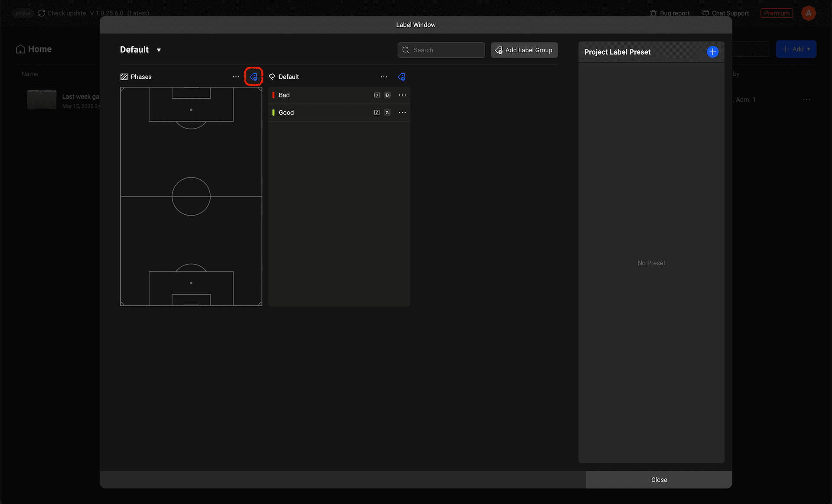Screen dimensions: 832x504
Task: Click the center circle of the pitch
Action: tap(191, 197)
